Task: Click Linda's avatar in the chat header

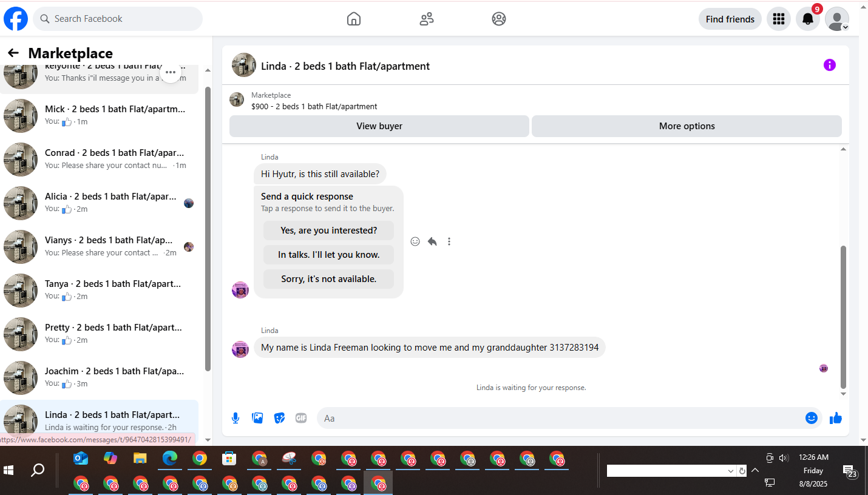Action: click(244, 65)
